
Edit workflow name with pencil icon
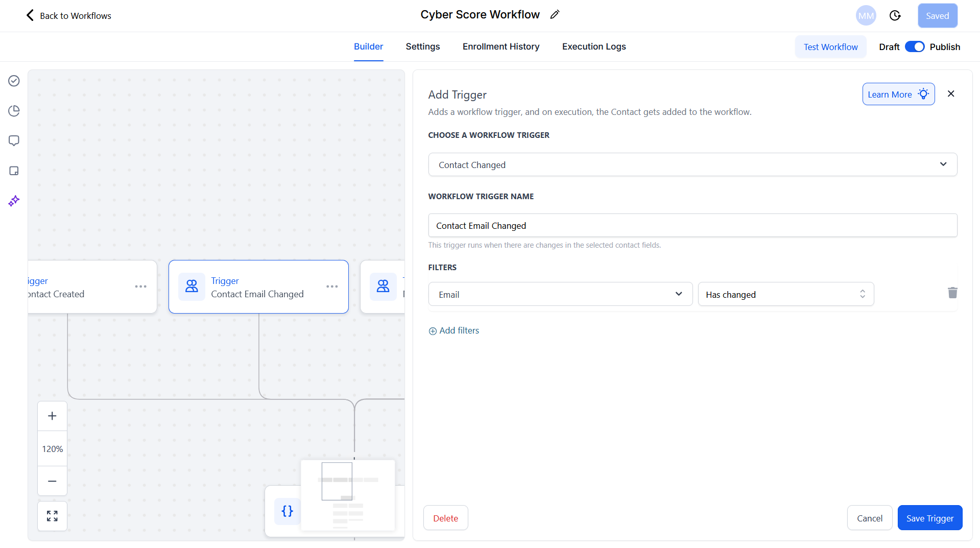(x=555, y=15)
